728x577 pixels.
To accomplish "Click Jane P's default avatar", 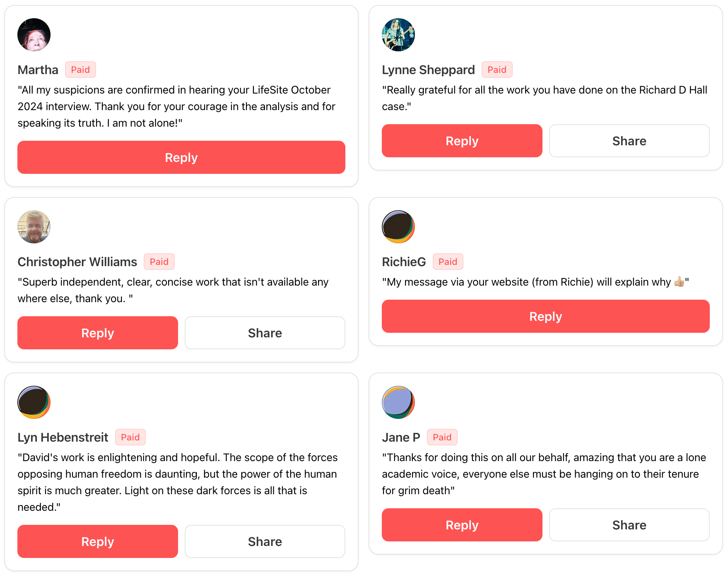I will point(398,402).
